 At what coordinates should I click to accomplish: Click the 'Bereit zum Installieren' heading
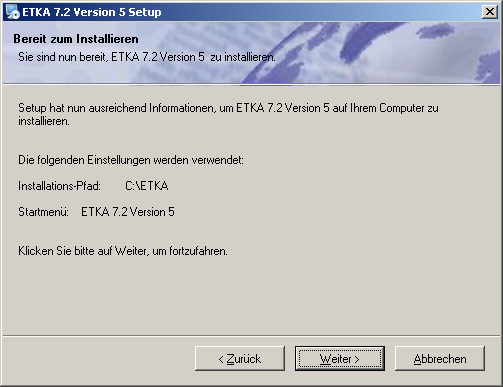click(76, 39)
